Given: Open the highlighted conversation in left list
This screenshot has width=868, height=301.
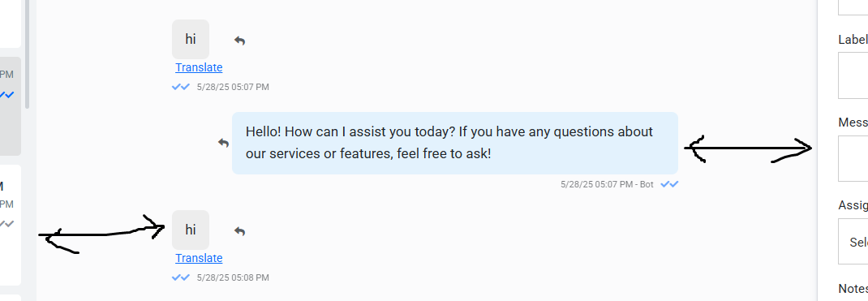Looking at the screenshot, I should 11,106.
